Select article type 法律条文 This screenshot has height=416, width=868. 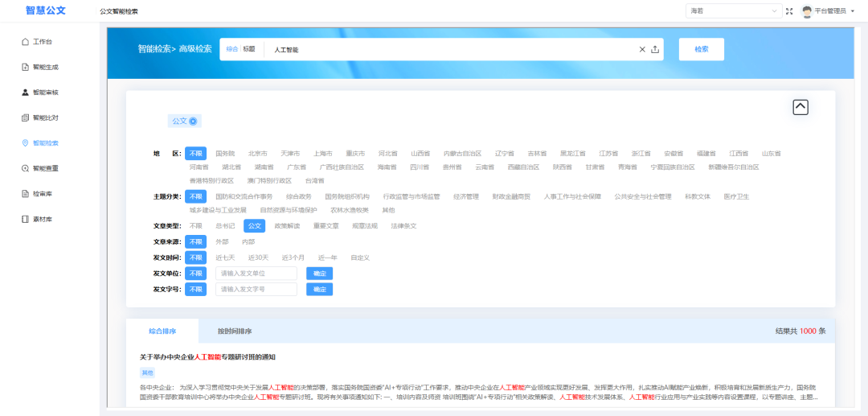(x=403, y=226)
